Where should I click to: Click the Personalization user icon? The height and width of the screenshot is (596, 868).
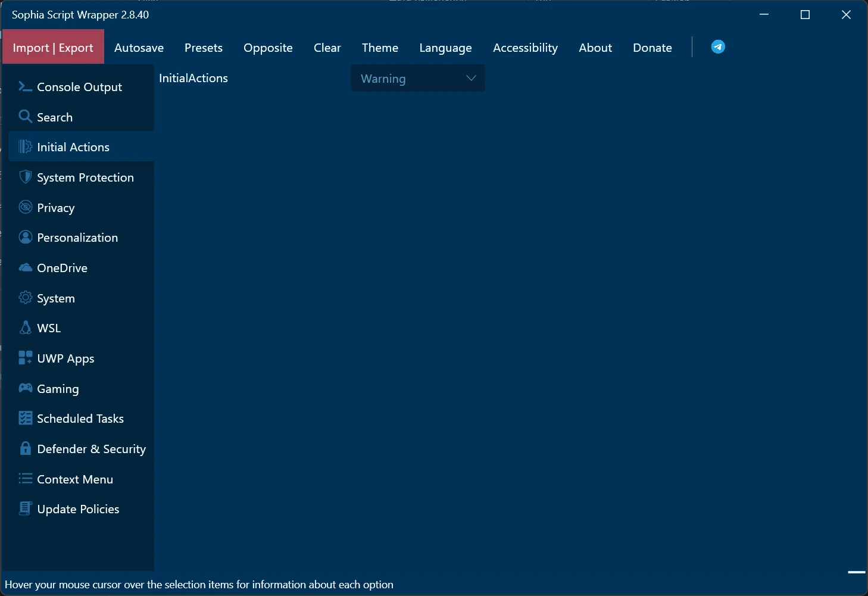25,237
